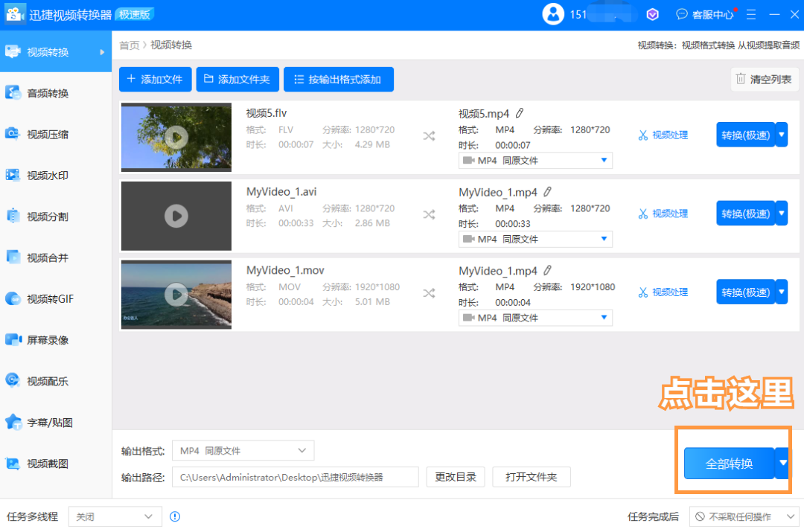Open the 视频合并 sidebar item
Image resolution: width=804 pixels, height=532 pixels.
pos(55,257)
